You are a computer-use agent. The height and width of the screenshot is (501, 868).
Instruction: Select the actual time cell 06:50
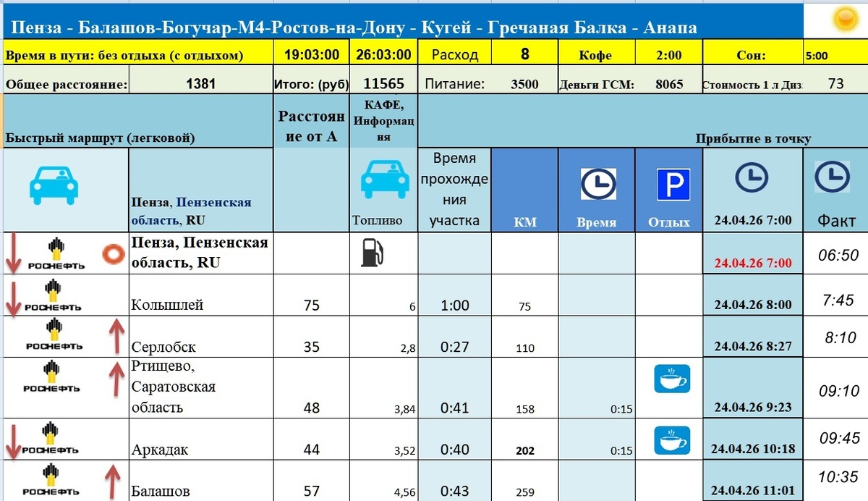[835, 253]
